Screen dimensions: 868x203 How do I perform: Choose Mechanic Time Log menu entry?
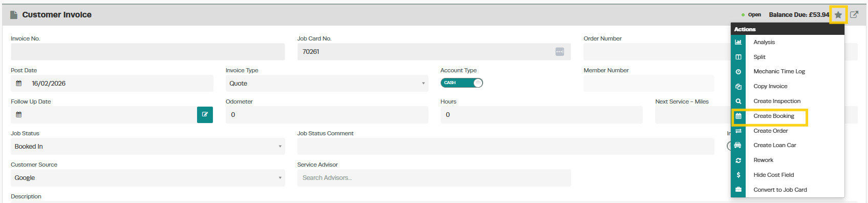[x=779, y=72]
